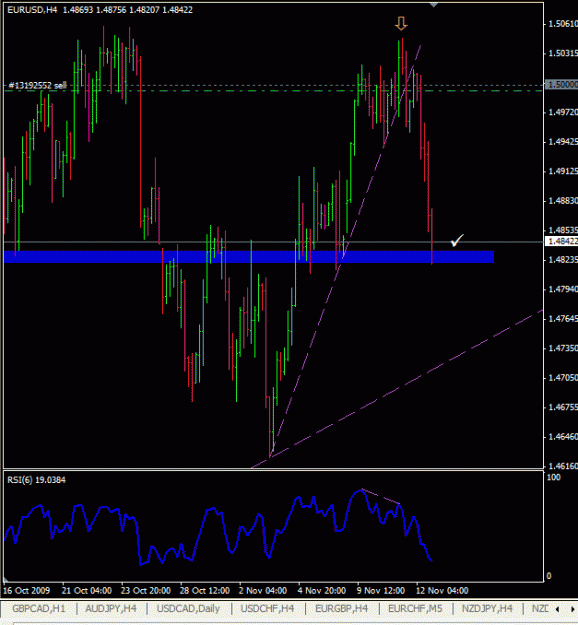Click the 1.46460 price scale value
Image resolution: width=578 pixels, height=625 pixels.
point(563,437)
